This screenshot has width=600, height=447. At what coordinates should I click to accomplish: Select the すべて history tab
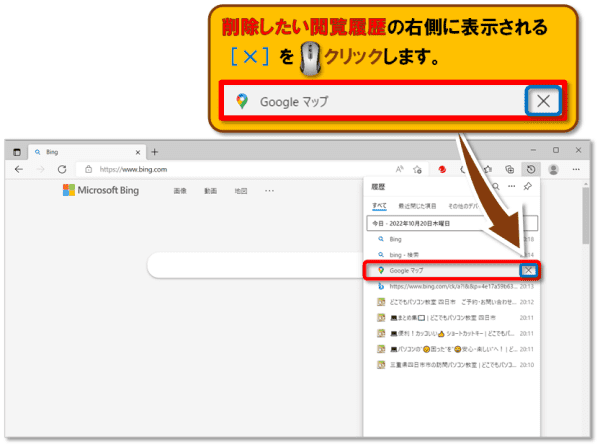pyautogui.click(x=379, y=206)
